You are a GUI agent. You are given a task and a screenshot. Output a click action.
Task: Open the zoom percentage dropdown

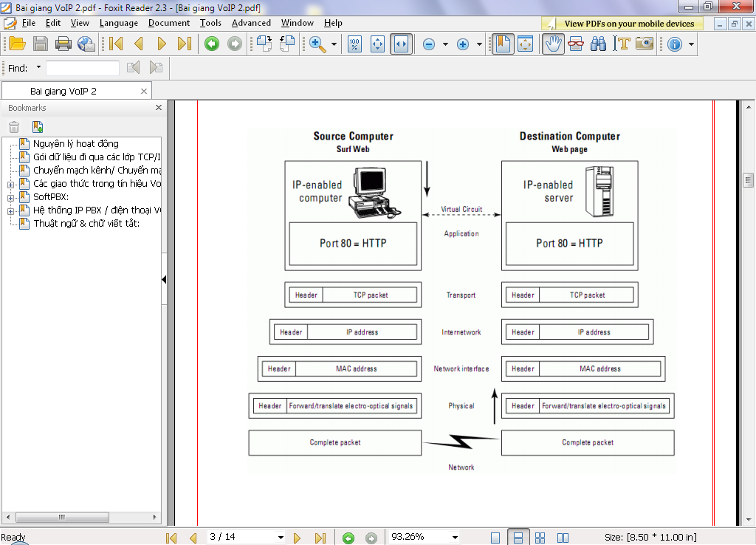point(455,538)
